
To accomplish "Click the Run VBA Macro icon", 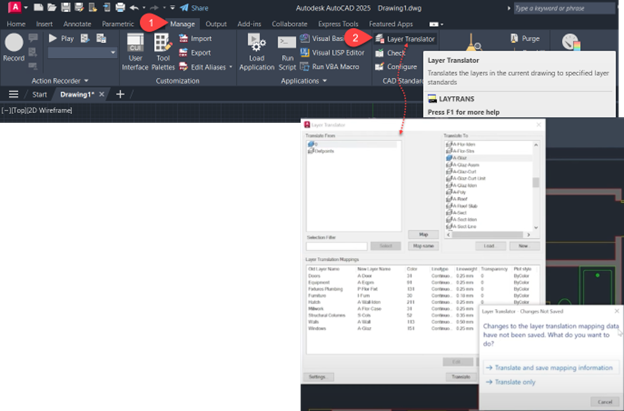I will tap(304, 67).
